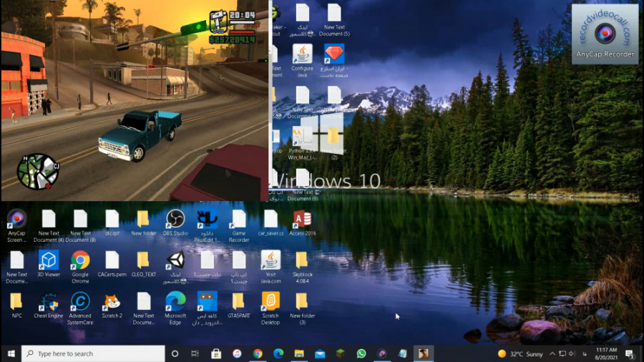The image size is (644, 362).
Task: Open network status in system tray
Action: pyautogui.click(x=562, y=353)
